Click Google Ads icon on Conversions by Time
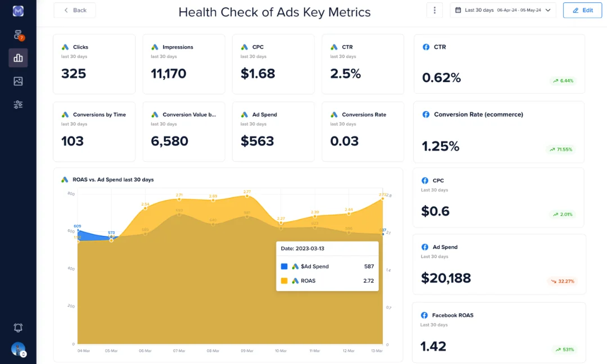 [x=65, y=115]
